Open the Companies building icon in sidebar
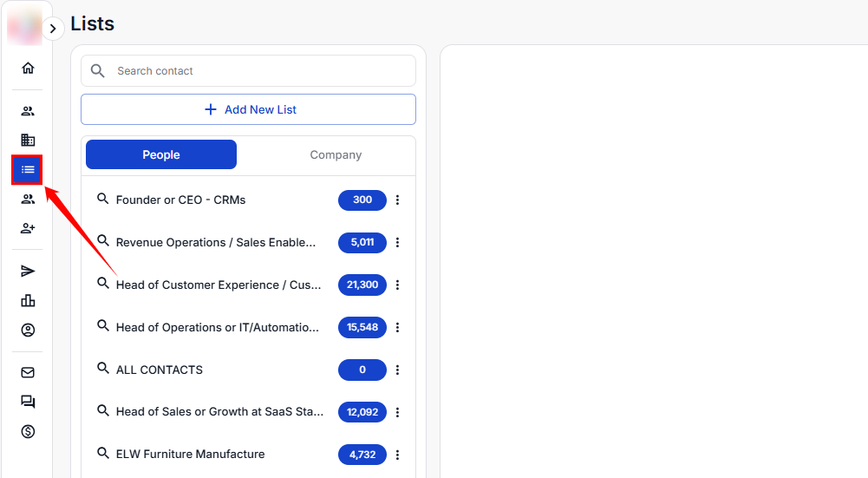The width and height of the screenshot is (868, 478). click(x=28, y=140)
